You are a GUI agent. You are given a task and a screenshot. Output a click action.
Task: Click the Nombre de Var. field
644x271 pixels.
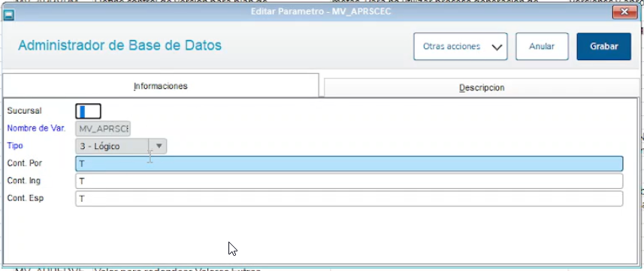click(x=103, y=129)
